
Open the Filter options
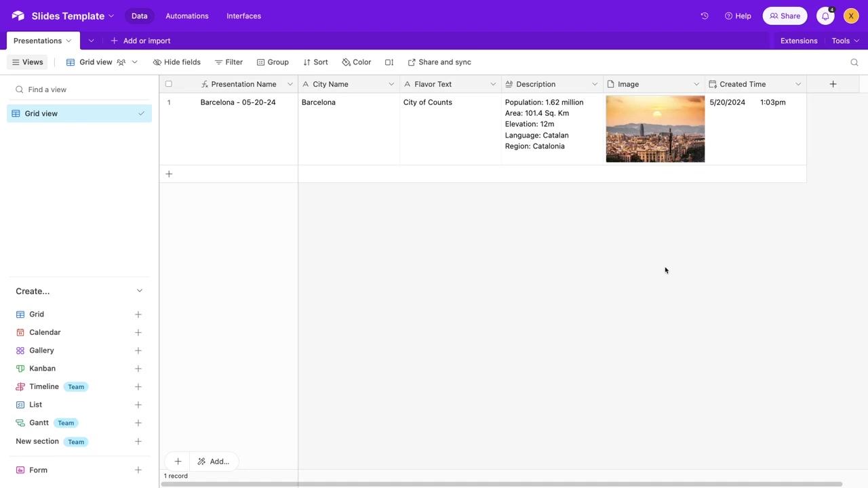pyautogui.click(x=229, y=62)
